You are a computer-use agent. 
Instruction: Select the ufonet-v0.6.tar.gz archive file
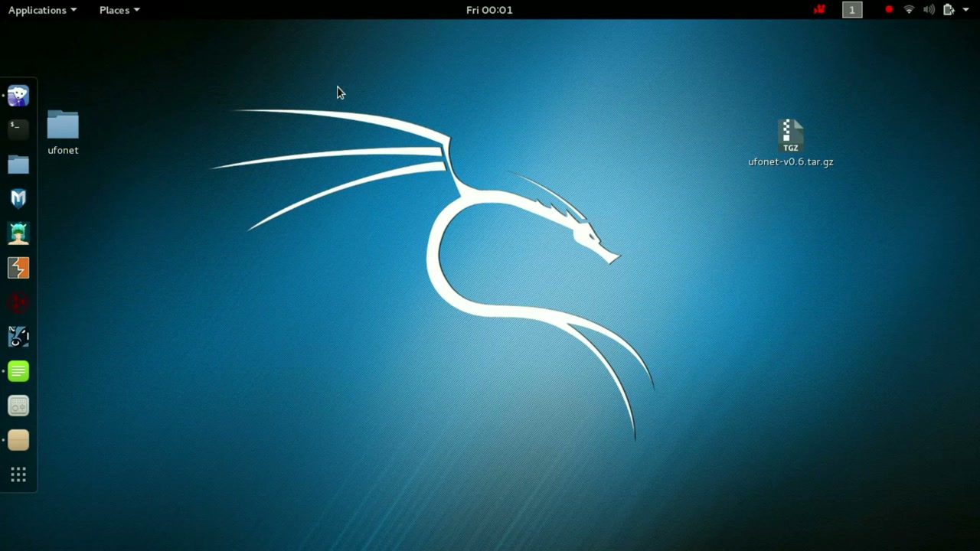coord(791,143)
